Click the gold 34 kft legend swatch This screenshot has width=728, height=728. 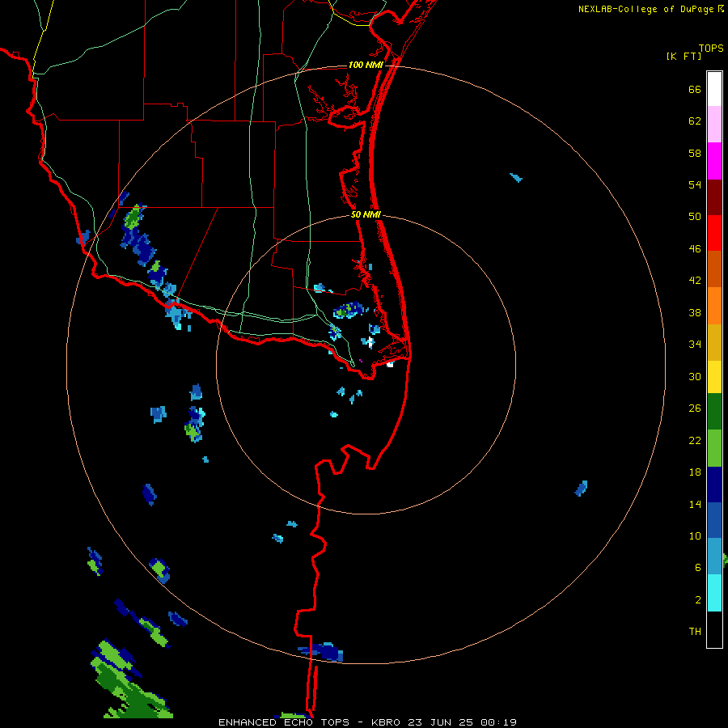714,342
